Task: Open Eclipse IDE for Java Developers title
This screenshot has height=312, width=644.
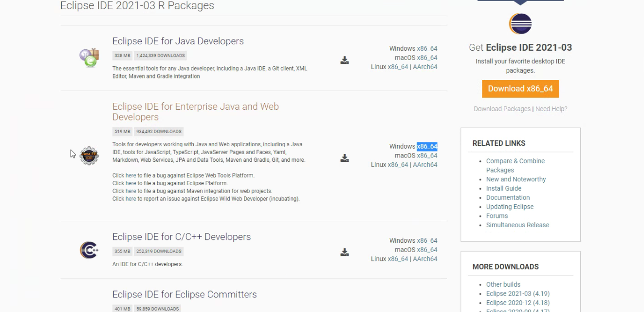Action: point(178,41)
